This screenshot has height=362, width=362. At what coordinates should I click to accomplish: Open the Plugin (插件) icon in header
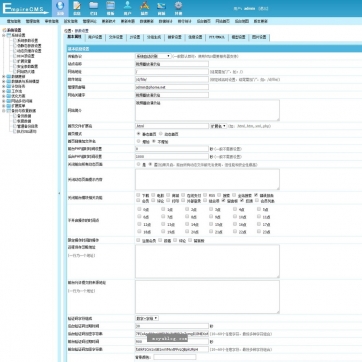144,8
